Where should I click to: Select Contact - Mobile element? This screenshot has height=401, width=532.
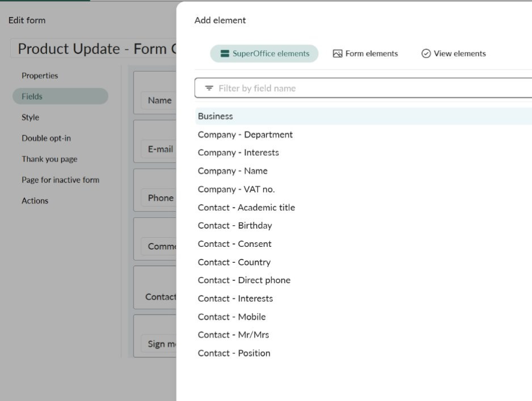pyautogui.click(x=231, y=317)
